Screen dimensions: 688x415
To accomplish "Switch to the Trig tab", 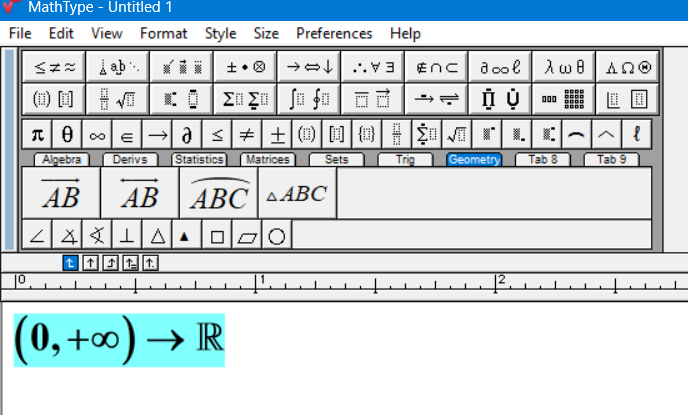I will pyautogui.click(x=405, y=159).
